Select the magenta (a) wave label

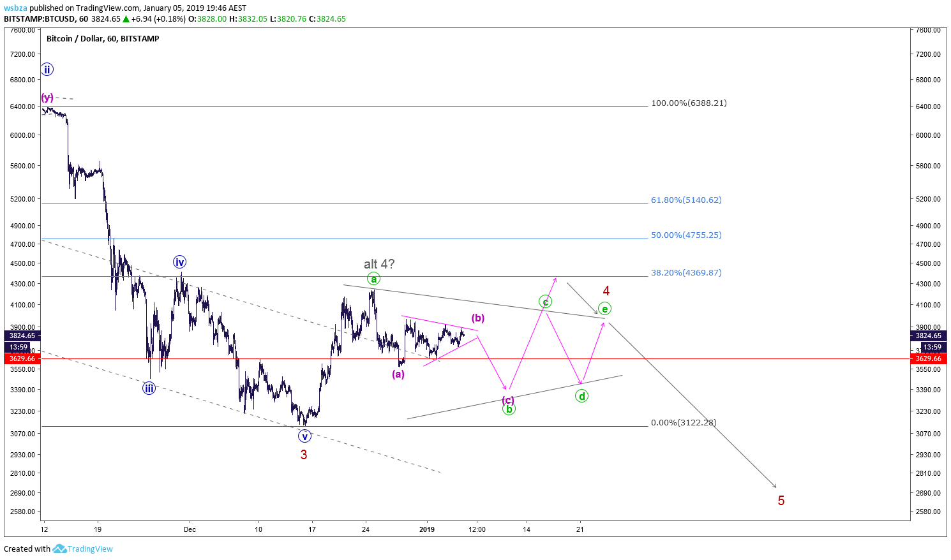pyautogui.click(x=398, y=374)
